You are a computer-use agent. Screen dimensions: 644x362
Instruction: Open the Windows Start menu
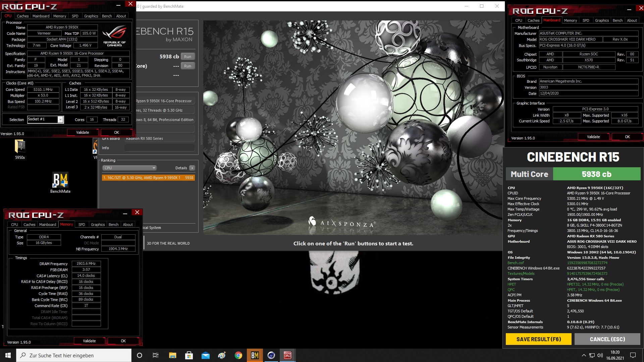pyautogui.click(x=8, y=355)
